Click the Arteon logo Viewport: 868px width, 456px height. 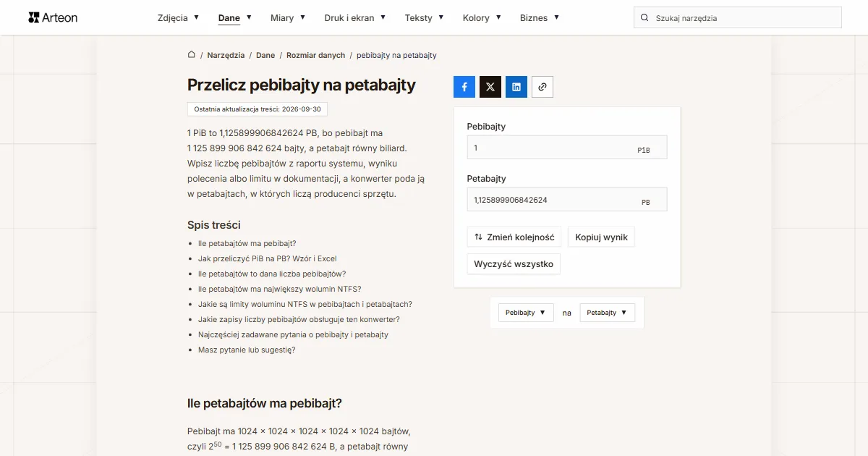point(53,17)
